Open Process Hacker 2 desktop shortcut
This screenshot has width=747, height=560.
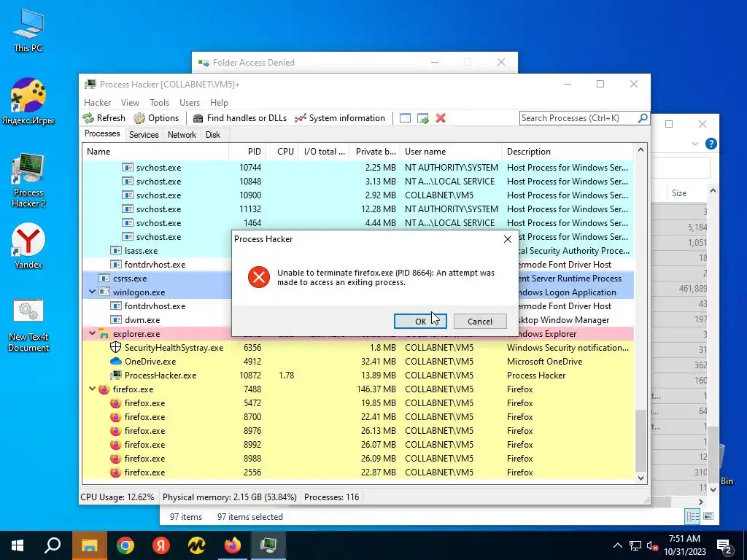[x=28, y=181]
